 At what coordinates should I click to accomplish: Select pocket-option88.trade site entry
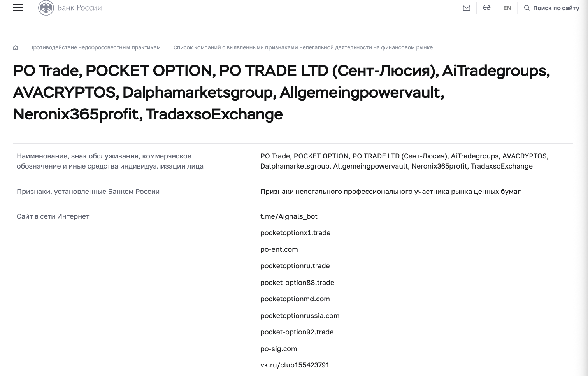[x=297, y=283]
